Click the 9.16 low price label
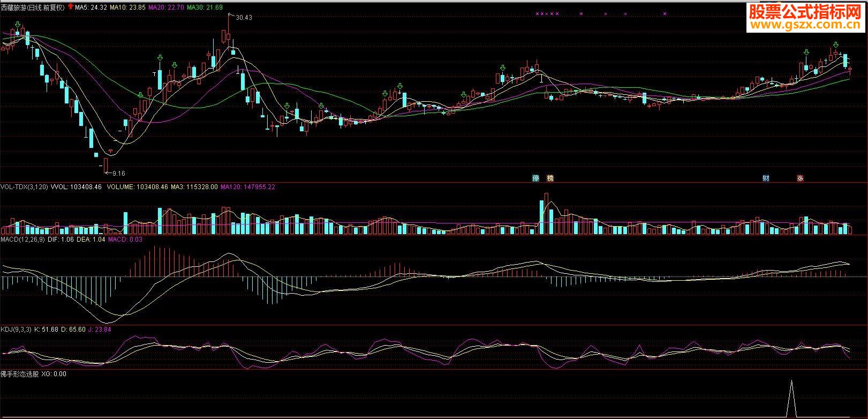The image size is (868, 419). point(119,173)
